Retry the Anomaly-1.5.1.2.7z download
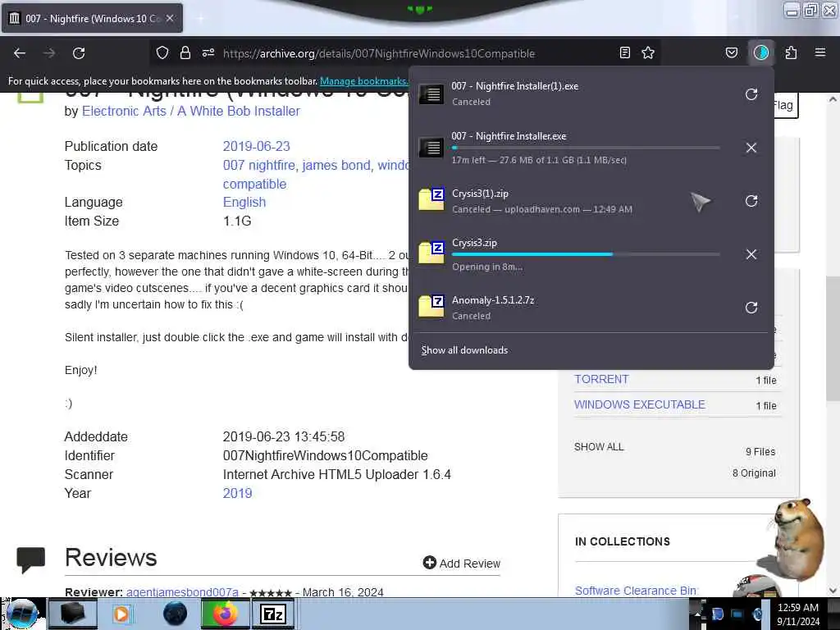 pos(751,308)
